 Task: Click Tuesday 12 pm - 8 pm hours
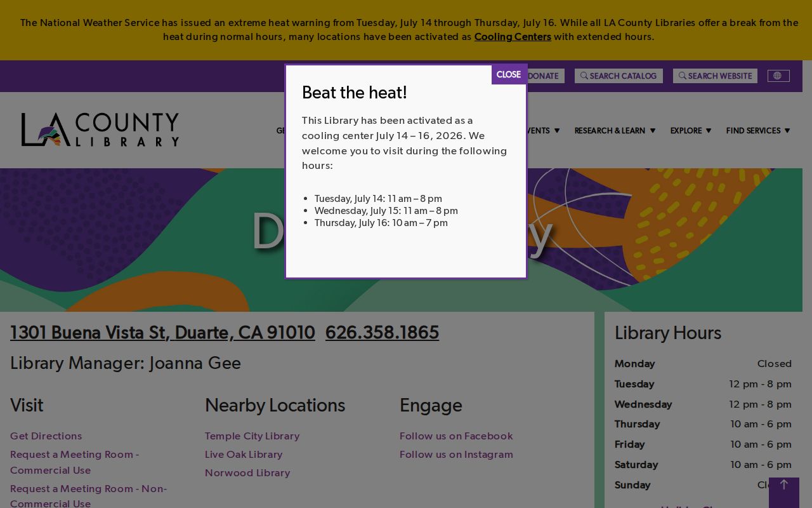point(703,384)
